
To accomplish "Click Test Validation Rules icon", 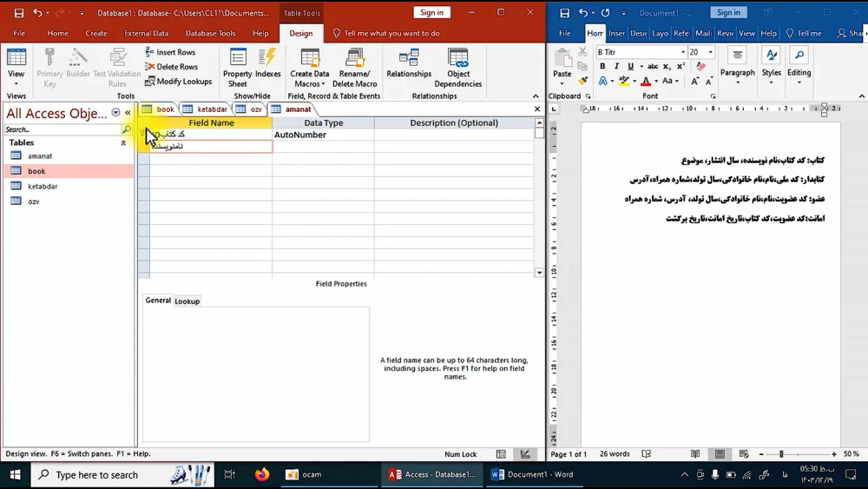I will pyautogui.click(x=117, y=68).
